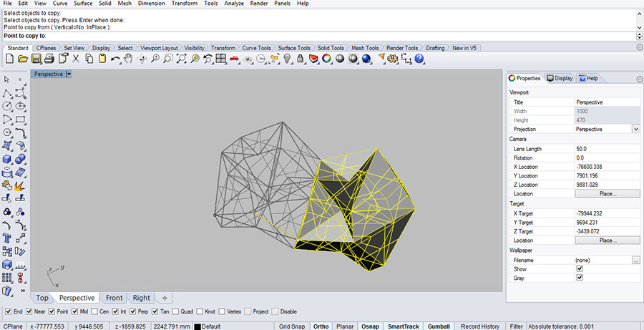Click the Save file icon in the Standard toolbar

coord(35,59)
